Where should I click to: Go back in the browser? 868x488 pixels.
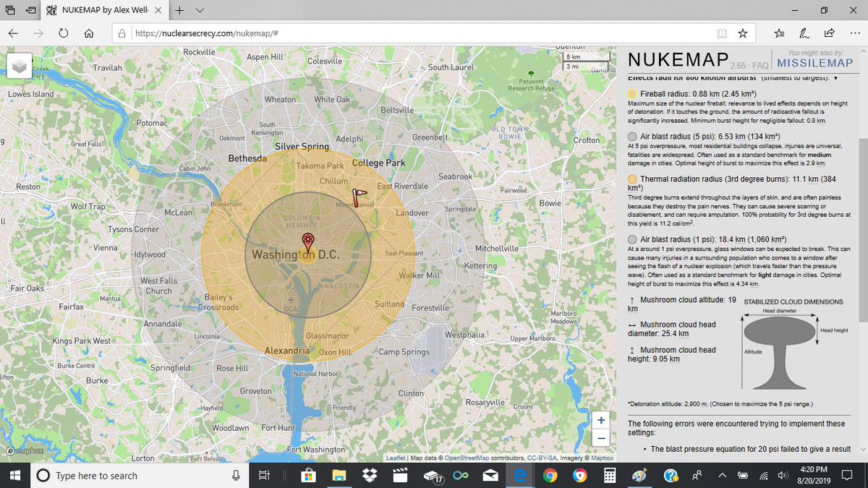point(14,33)
